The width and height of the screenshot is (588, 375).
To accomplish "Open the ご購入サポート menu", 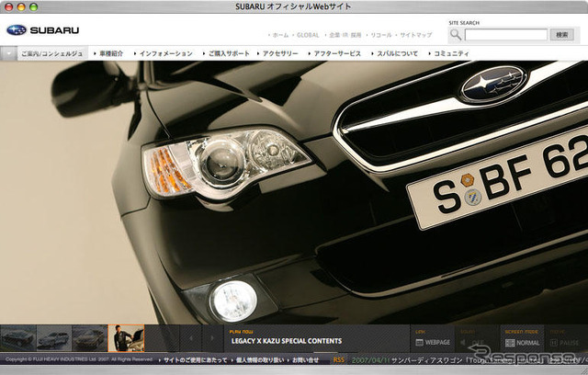I will coord(229,53).
